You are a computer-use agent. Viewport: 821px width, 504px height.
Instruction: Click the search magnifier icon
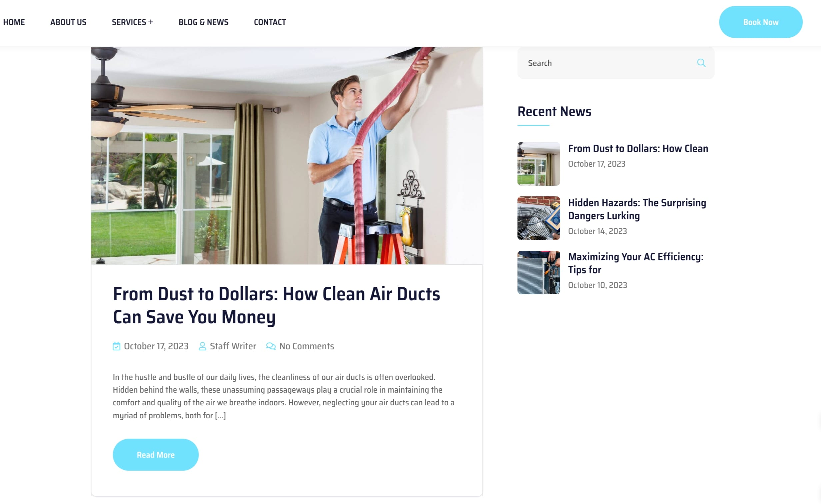point(702,63)
